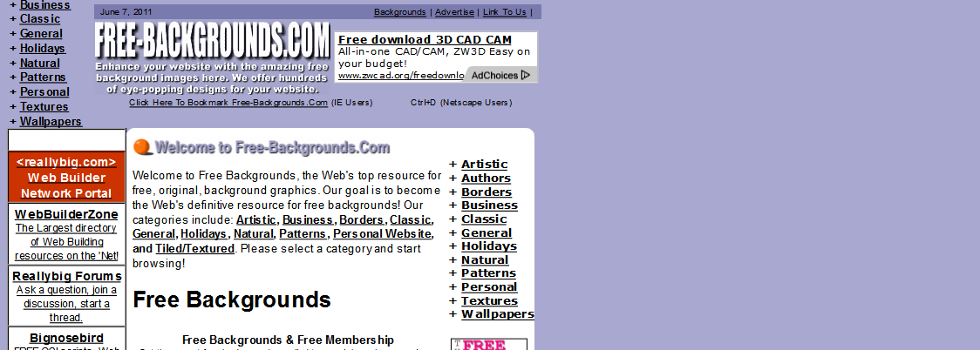Open the WebBuilderZone link

[66, 215]
